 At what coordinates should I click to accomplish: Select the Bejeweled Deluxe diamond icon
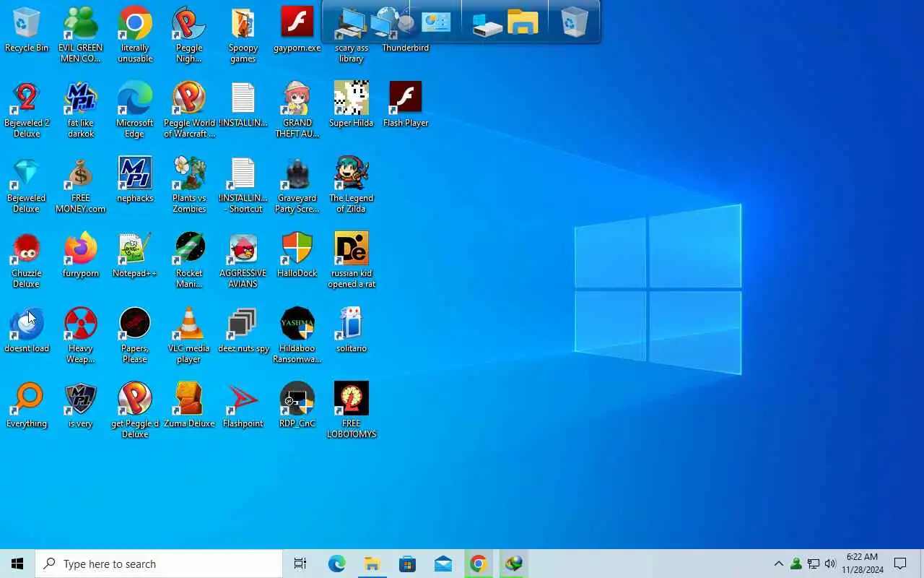point(26,185)
